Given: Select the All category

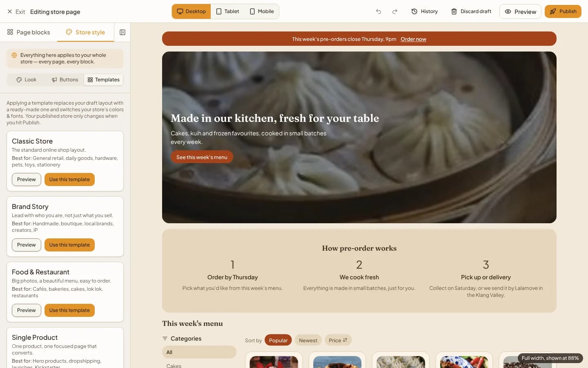Looking at the screenshot, I should tap(199, 352).
